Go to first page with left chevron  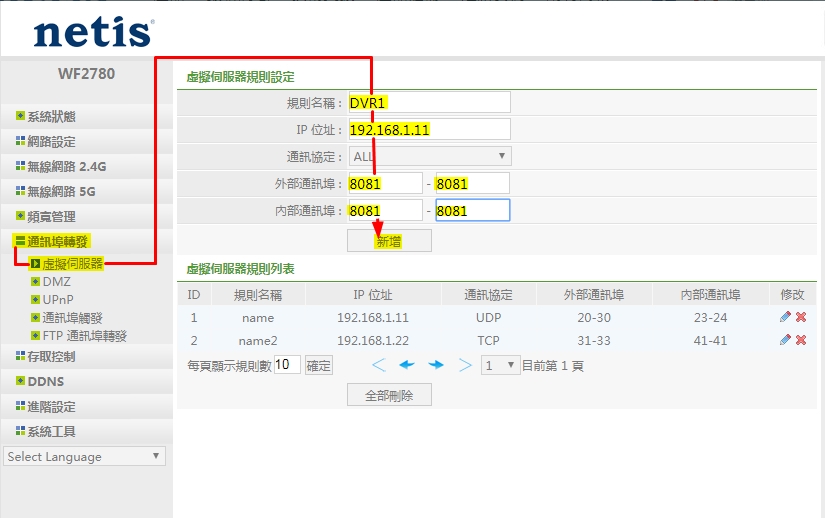379,365
